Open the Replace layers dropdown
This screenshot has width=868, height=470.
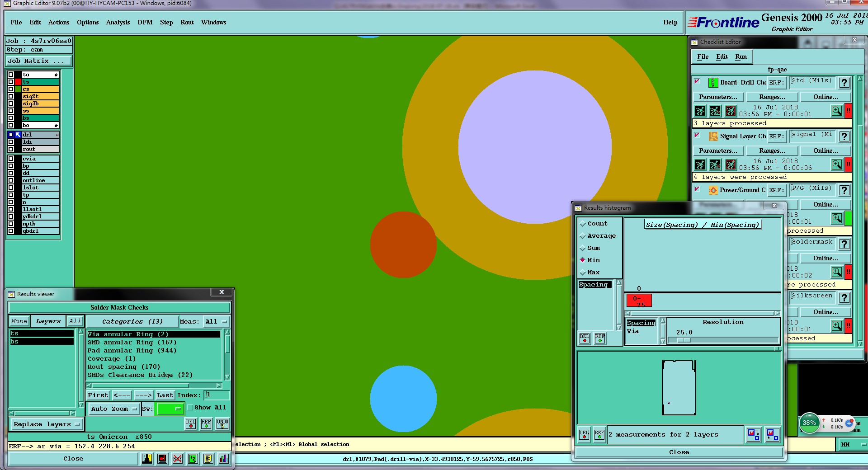[47, 424]
